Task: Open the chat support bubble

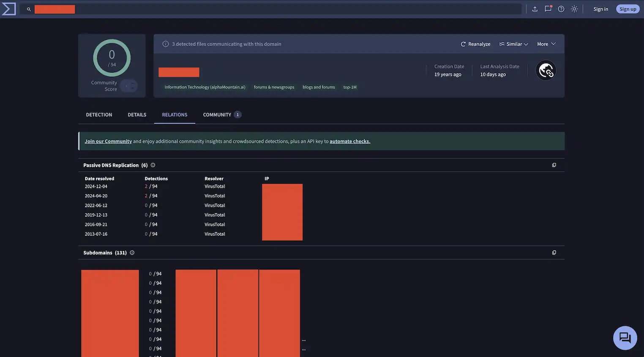Action: [x=625, y=338]
